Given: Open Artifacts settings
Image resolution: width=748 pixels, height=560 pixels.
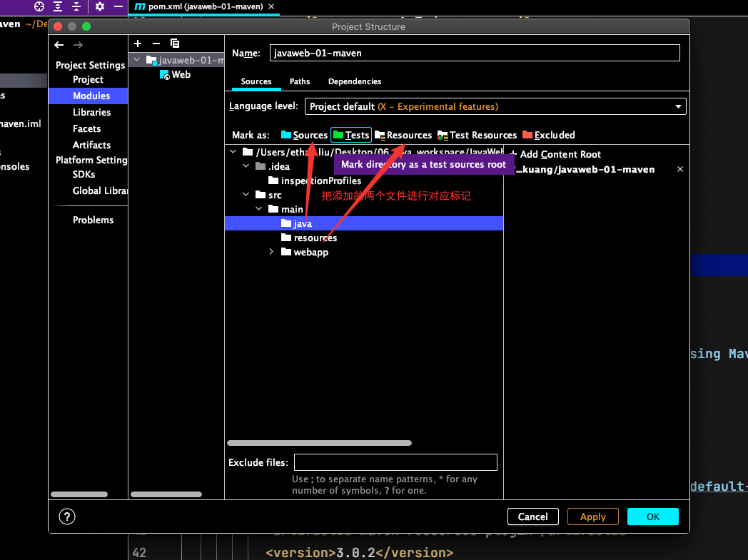Looking at the screenshot, I should 91,145.
